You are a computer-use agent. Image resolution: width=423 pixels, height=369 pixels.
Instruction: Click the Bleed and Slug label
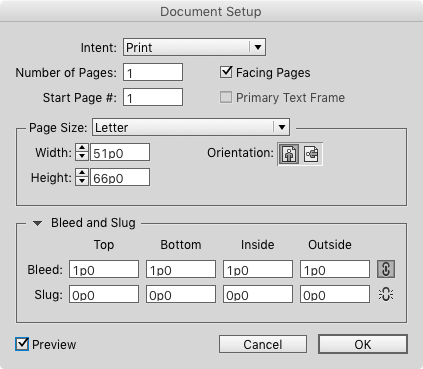tap(93, 223)
